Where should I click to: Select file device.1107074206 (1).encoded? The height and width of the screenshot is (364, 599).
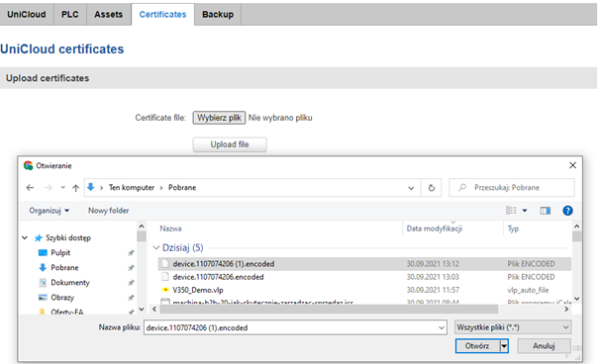pos(224,264)
